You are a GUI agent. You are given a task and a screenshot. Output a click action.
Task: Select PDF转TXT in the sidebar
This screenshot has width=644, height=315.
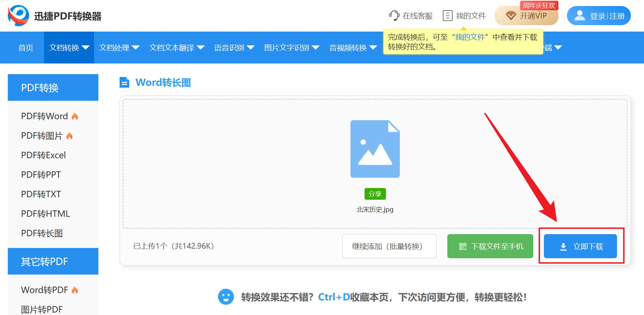[x=41, y=194]
